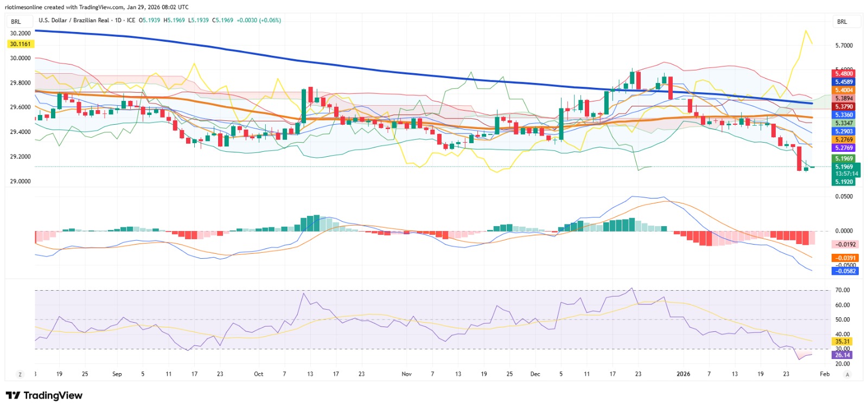868x410 pixels.
Task: Click the 5.7000 level on right price axis
Action: click(844, 46)
